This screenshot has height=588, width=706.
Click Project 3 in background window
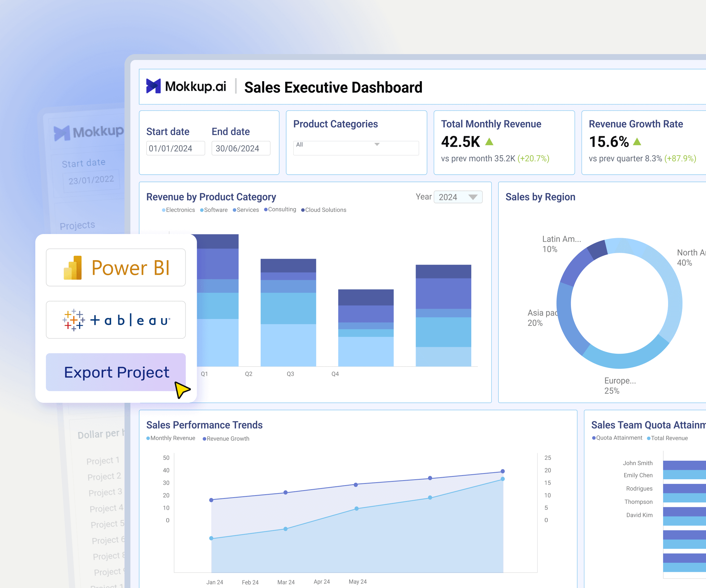pyautogui.click(x=105, y=492)
